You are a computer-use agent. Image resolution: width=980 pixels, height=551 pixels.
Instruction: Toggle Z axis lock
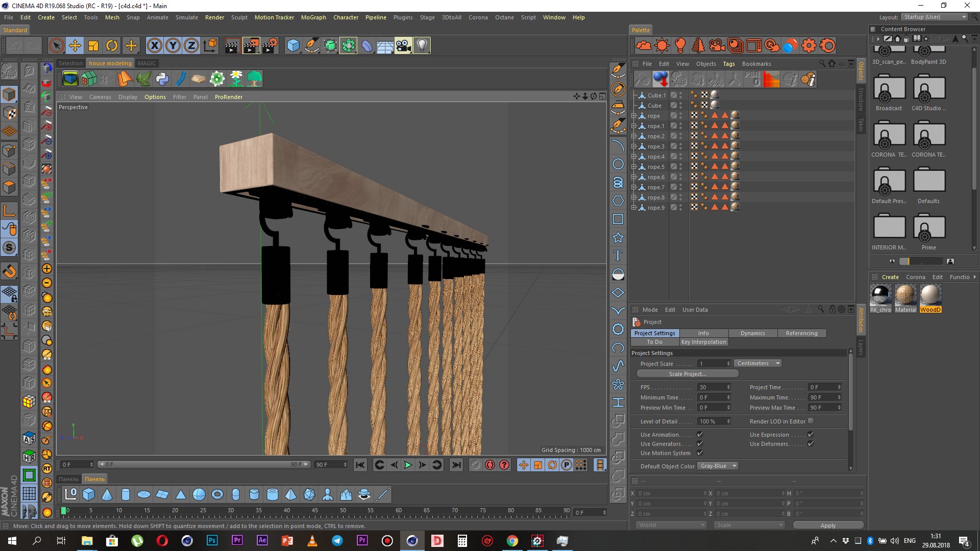[191, 46]
